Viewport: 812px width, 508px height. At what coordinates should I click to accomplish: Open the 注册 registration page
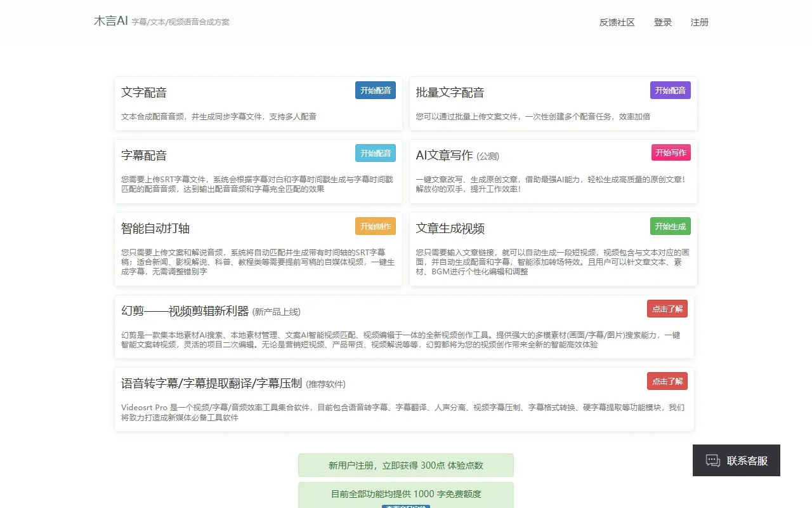(698, 22)
